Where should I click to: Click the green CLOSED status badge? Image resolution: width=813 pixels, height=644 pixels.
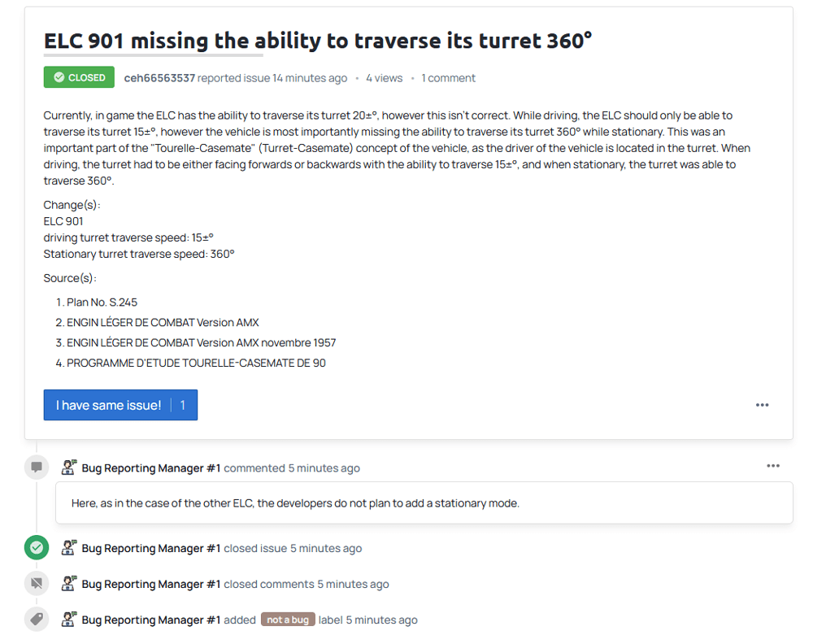pyautogui.click(x=79, y=78)
